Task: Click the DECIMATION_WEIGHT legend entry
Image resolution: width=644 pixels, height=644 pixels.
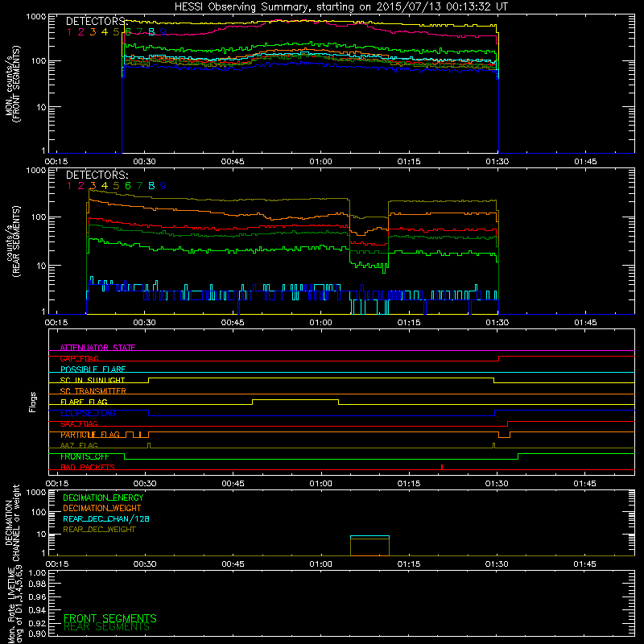Action: 102,508
